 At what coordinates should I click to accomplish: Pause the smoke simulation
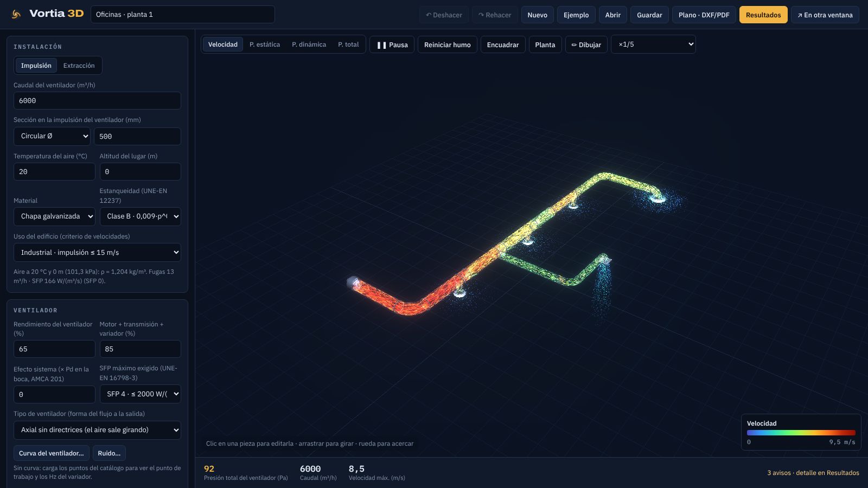tap(392, 44)
